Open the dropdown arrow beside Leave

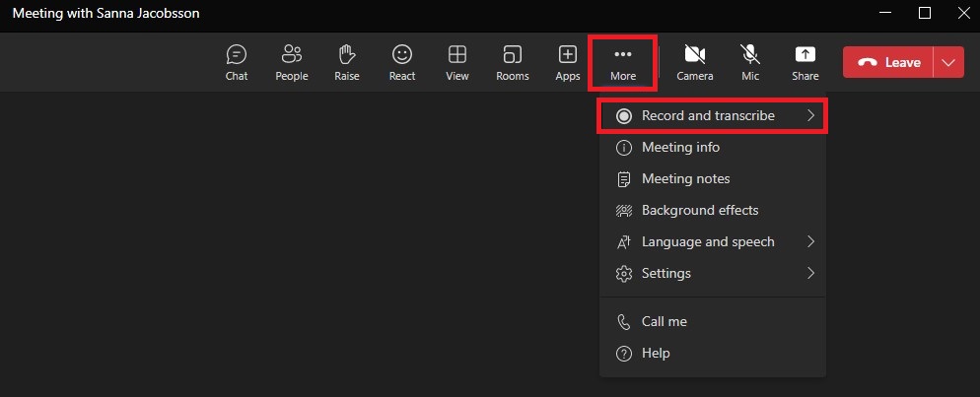click(949, 62)
